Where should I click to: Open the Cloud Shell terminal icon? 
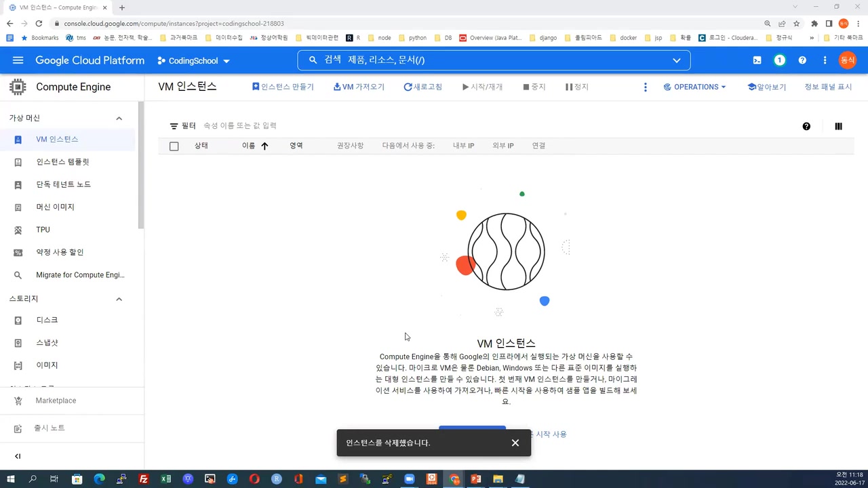click(757, 60)
